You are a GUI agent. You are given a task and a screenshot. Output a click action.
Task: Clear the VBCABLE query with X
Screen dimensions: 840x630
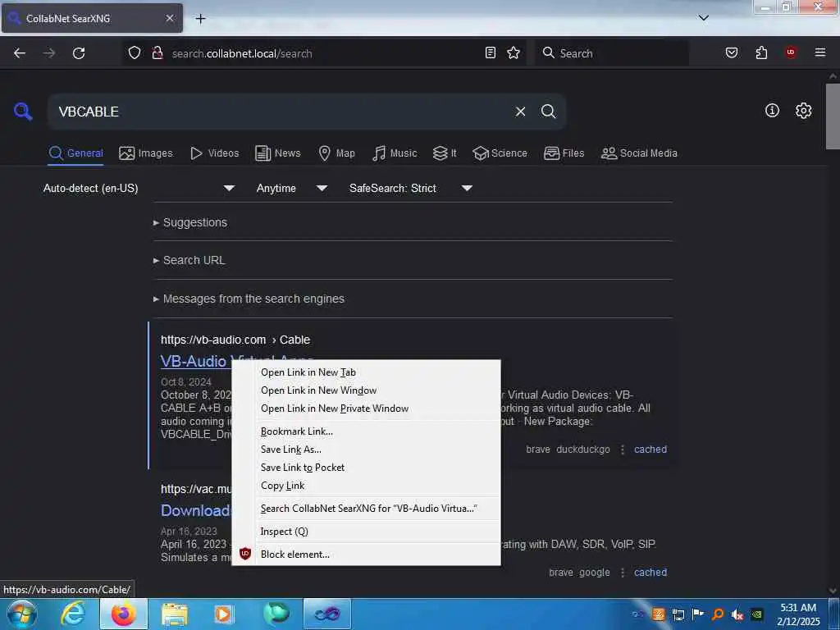coord(520,112)
